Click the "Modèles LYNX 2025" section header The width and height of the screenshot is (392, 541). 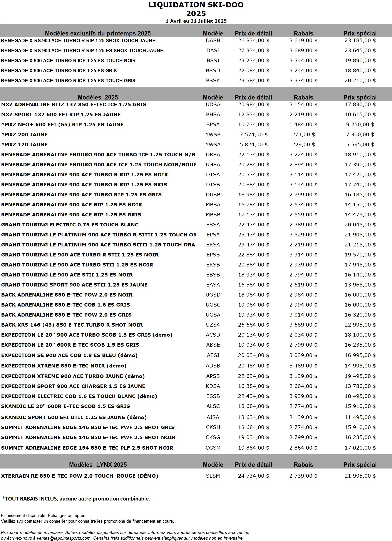coord(98,465)
